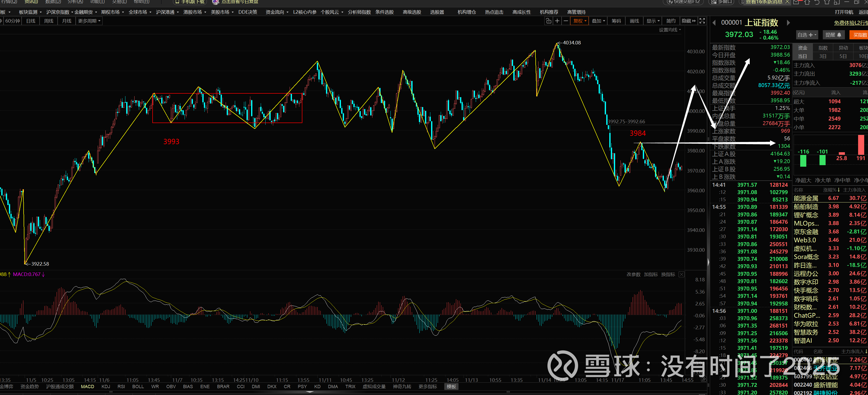This screenshot has height=395, width=868.
Task: Click the 买指数 orange button
Action: (860, 35)
